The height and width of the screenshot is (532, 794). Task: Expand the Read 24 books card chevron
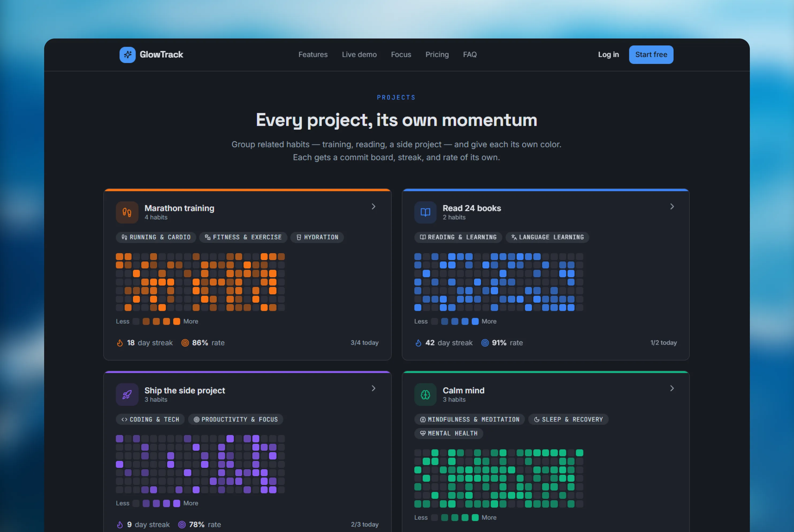pos(672,207)
